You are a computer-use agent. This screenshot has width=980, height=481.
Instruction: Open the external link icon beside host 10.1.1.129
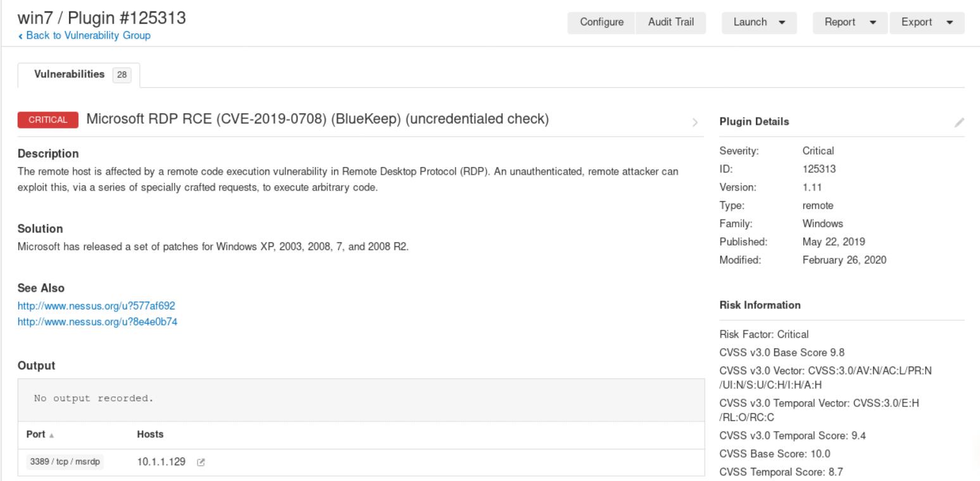coord(201,463)
